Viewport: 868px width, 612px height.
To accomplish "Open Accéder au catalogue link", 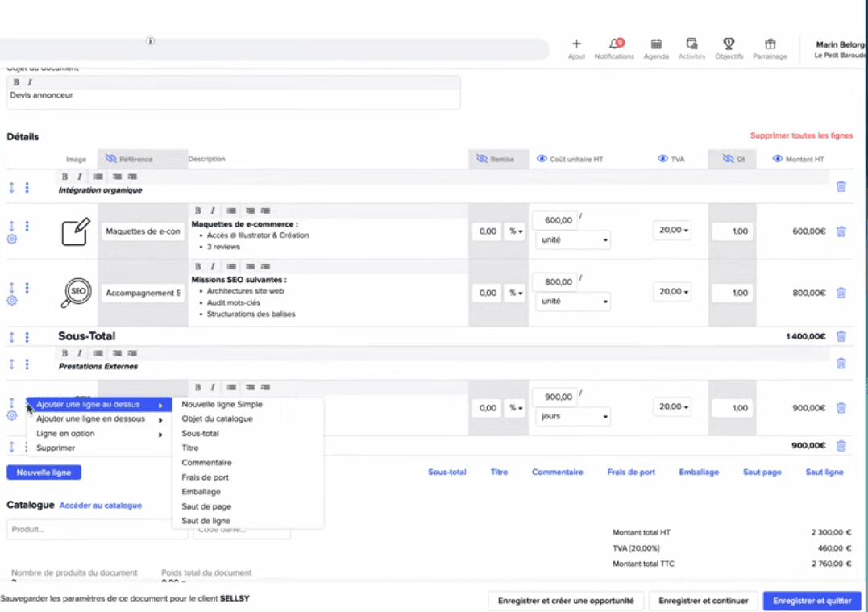I will (100, 505).
